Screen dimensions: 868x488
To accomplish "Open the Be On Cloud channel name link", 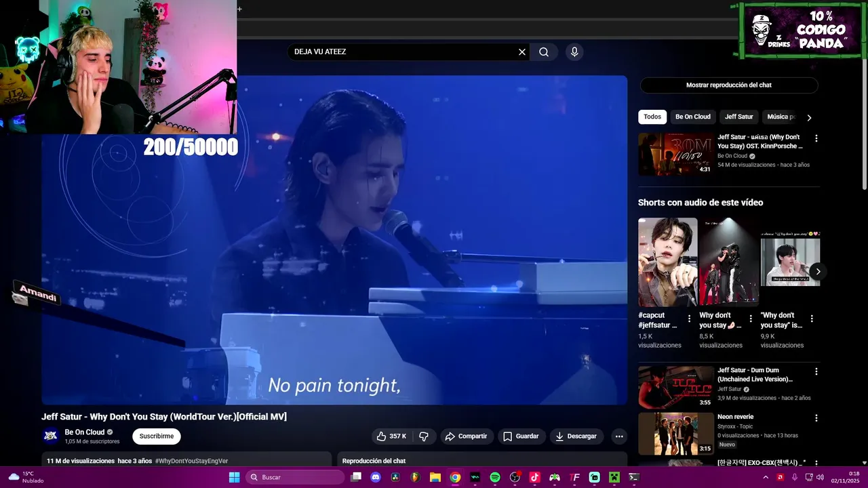I will tap(85, 432).
